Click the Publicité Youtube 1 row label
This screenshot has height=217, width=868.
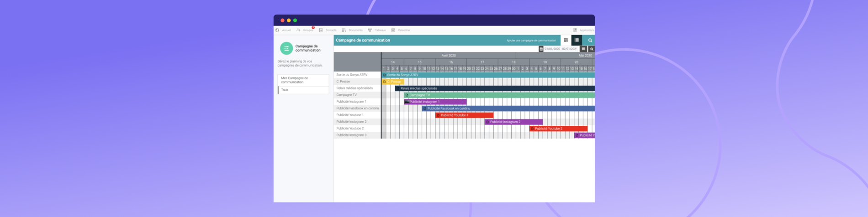pyautogui.click(x=350, y=115)
